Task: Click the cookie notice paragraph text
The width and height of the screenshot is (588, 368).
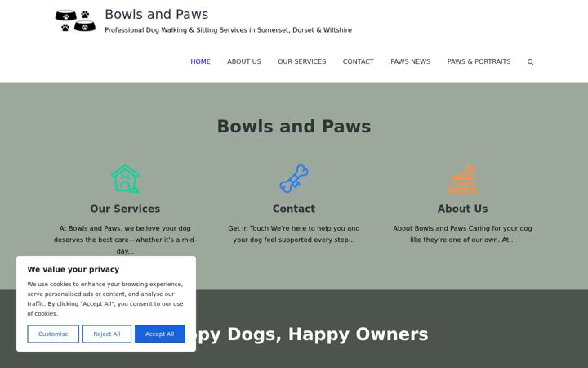Action: [105, 299]
